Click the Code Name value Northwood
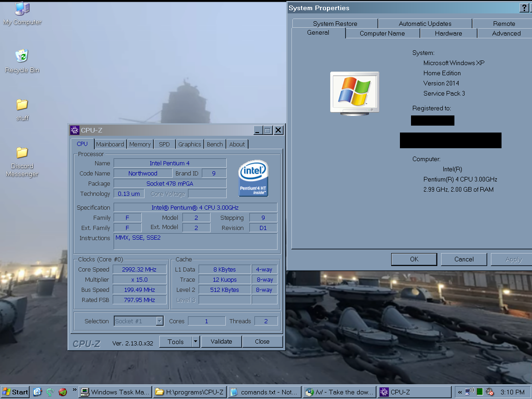 (x=143, y=173)
